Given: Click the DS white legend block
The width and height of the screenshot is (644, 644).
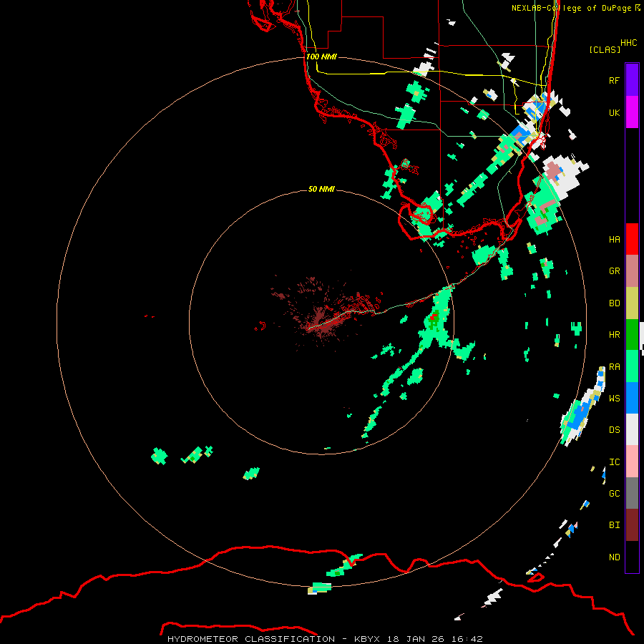Looking at the screenshot, I should [632, 429].
